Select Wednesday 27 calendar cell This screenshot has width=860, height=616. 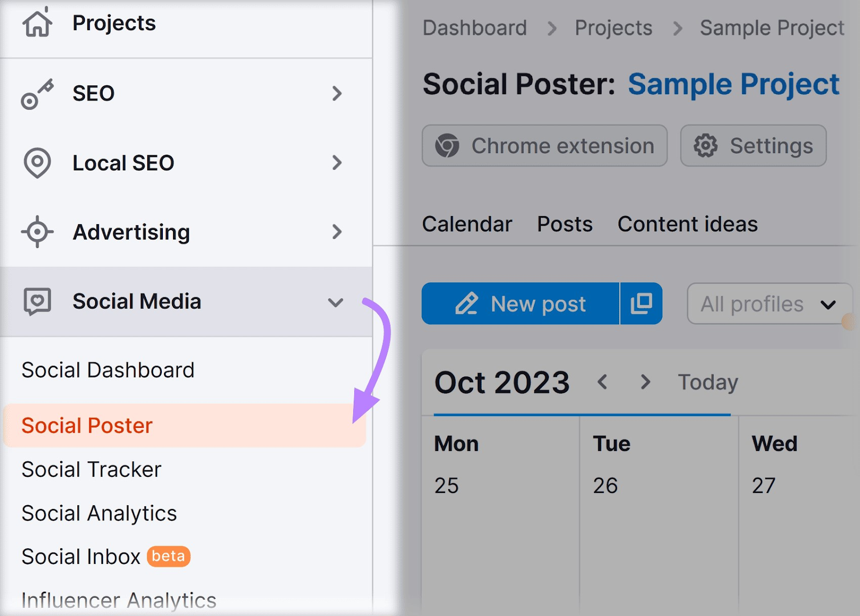(x=800, y=516)
